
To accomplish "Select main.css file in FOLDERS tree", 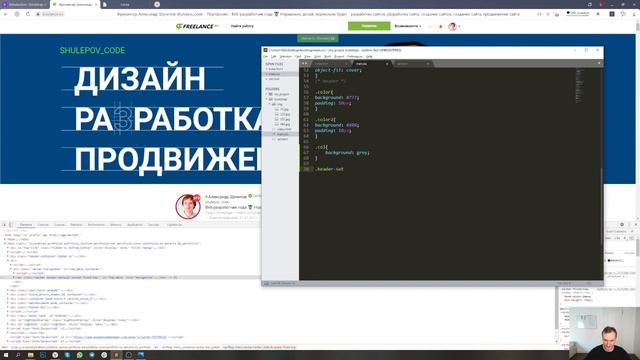I will [x=282, y=134].
